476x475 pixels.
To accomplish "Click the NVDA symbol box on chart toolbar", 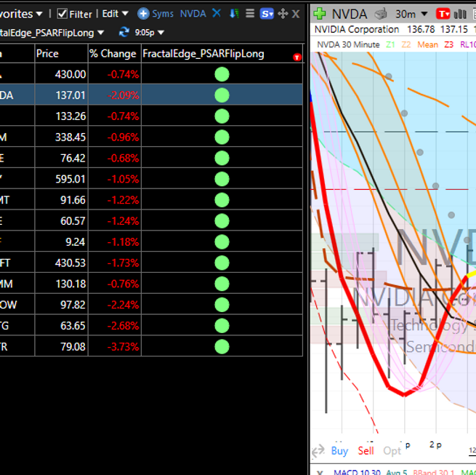I will (350, 14).
